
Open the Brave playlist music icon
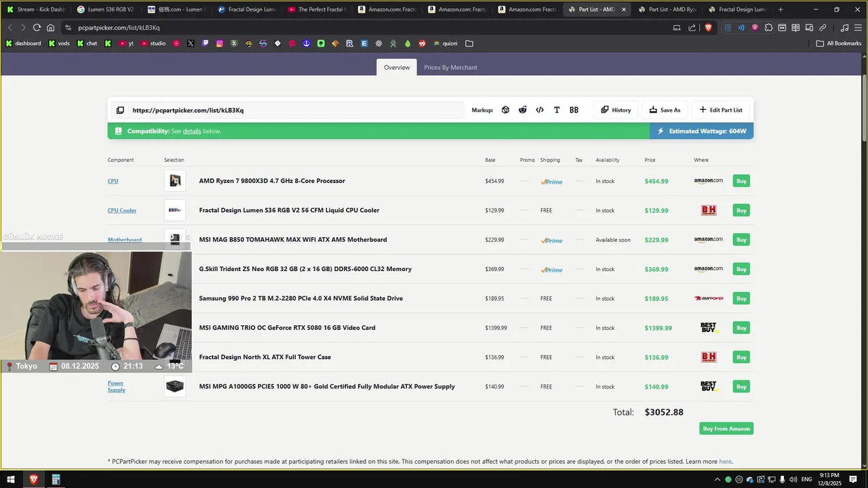(844, 28)
